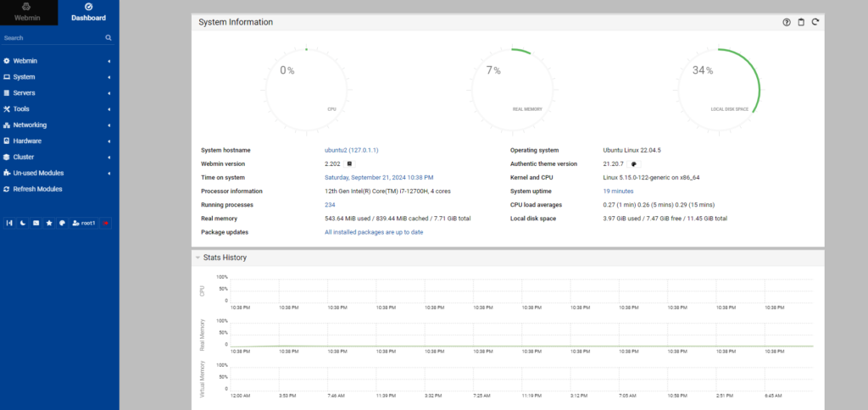Open System Information help icon
This screenshot has width=868, height=410.
click(786, 22)
